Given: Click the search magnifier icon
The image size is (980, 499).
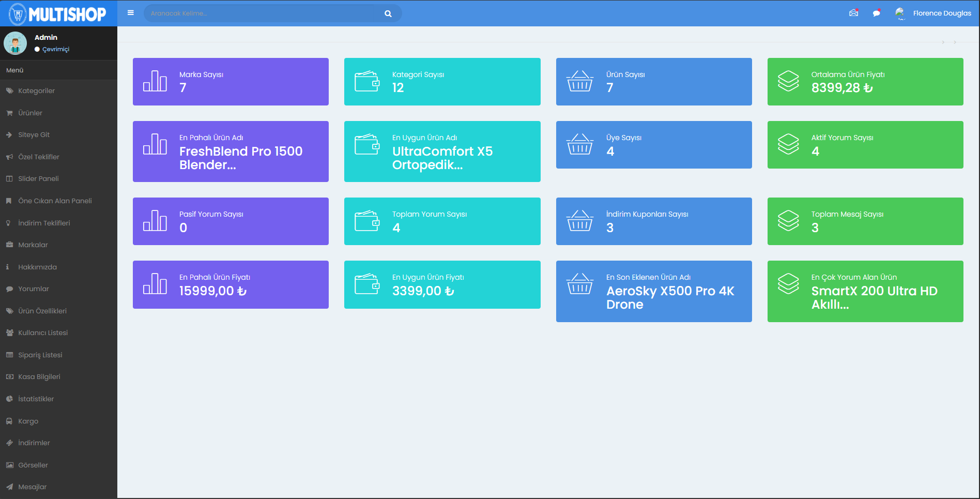Looking at the screenshot, I should point(388,13).
